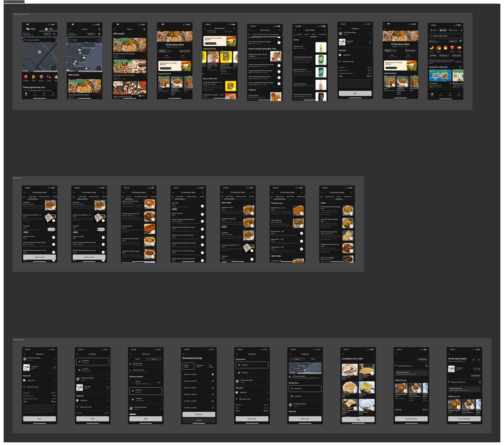Click the Skip button
504x446 pixels.
[x=358, y=420]
